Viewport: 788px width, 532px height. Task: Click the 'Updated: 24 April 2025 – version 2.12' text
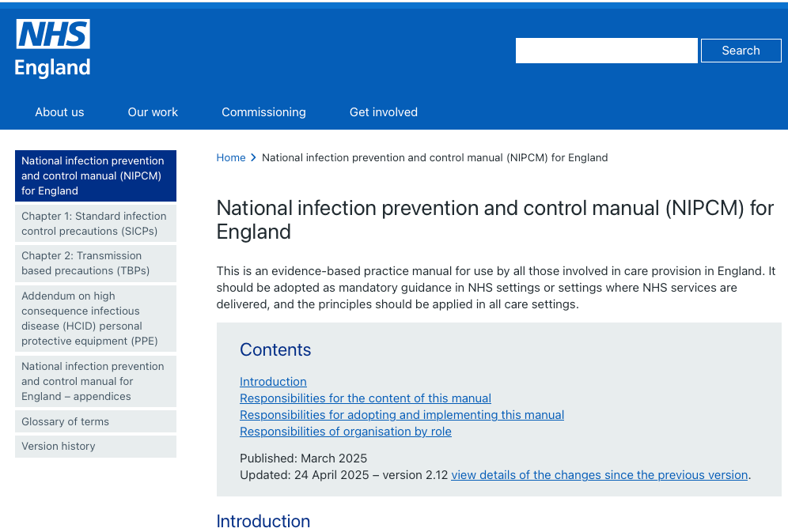pos(343,475)
